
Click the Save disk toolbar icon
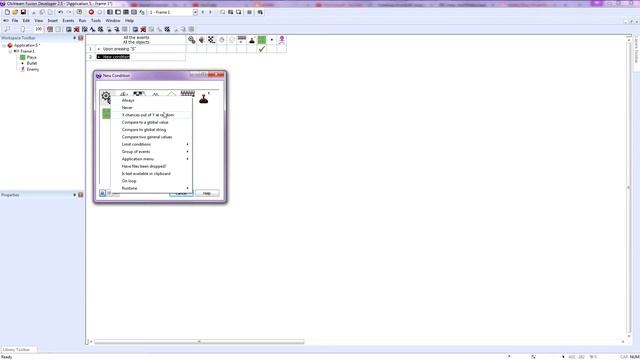tap(23, 12)
